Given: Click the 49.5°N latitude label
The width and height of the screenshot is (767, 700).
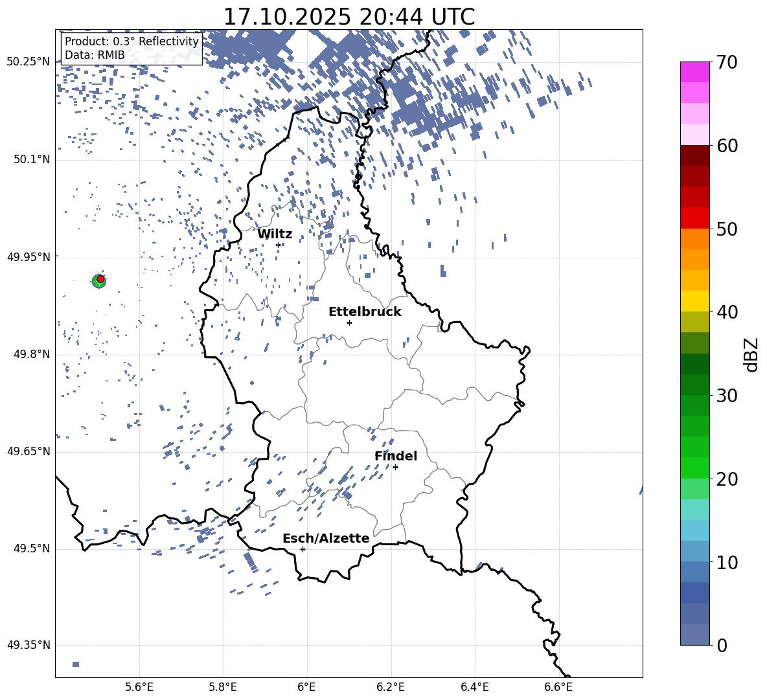Looking at the screenshot, I should [31, 548].
